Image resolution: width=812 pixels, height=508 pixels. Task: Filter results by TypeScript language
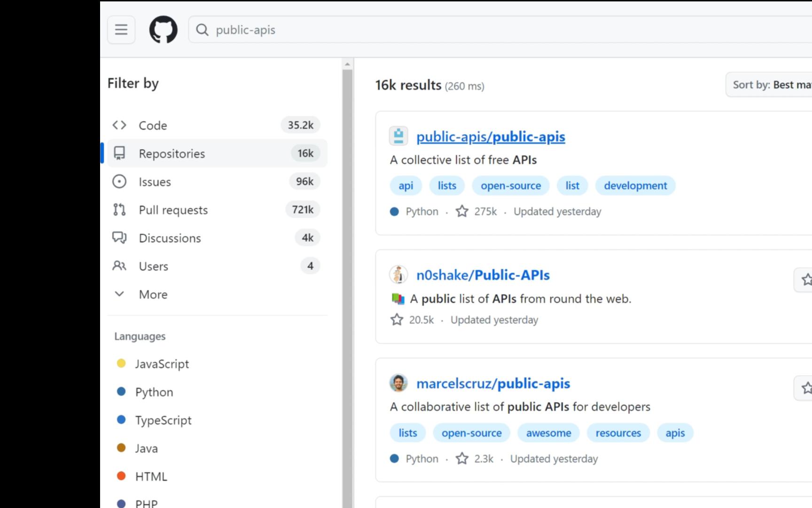coord(163,421)
